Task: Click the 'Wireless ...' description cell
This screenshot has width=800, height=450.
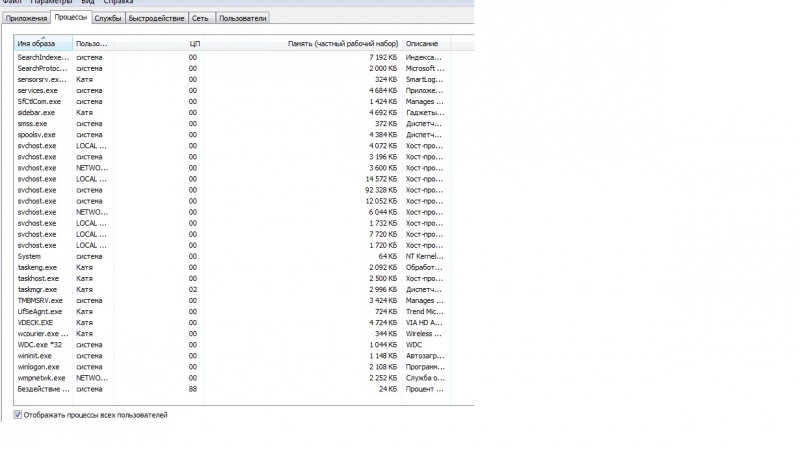Action: tap(423, 334)
